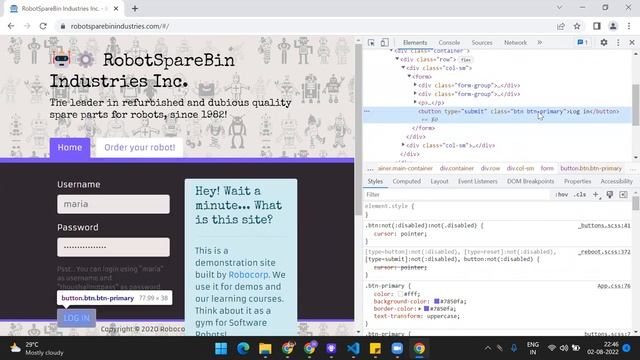Open the Windows Start menu

click(x=221, y=349)
